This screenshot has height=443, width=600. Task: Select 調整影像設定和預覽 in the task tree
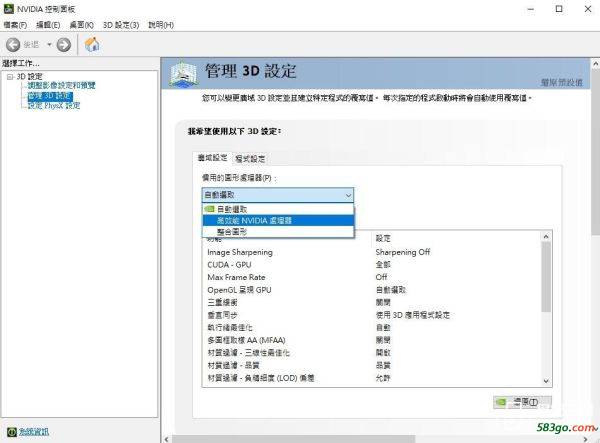pyautogui.click(x=62, y=85)
